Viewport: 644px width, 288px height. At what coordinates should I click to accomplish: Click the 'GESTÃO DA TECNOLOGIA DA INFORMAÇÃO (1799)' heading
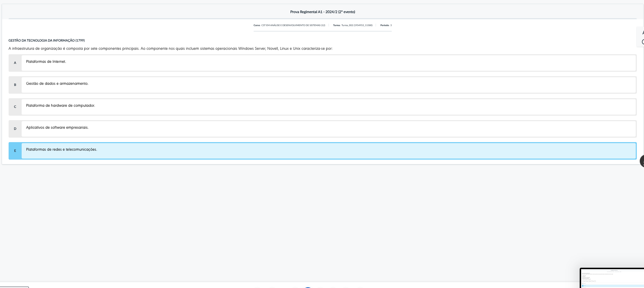(47, 41)
